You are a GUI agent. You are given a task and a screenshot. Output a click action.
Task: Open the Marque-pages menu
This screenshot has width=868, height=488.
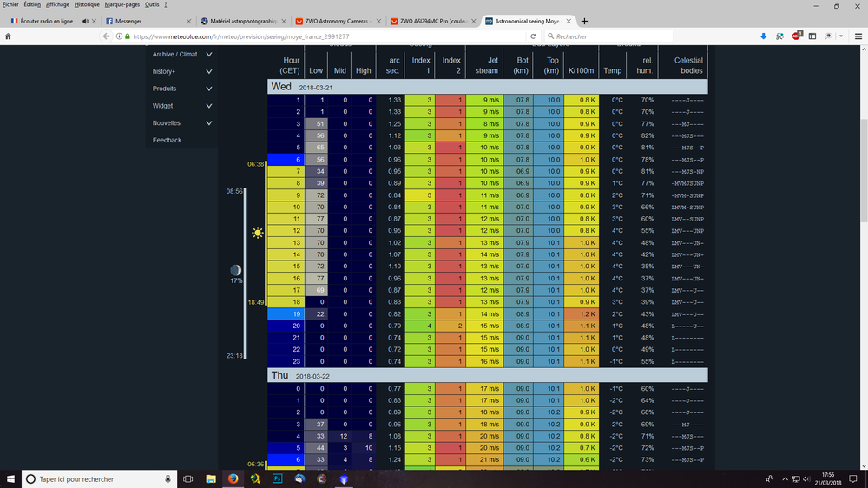click(122, 4)
